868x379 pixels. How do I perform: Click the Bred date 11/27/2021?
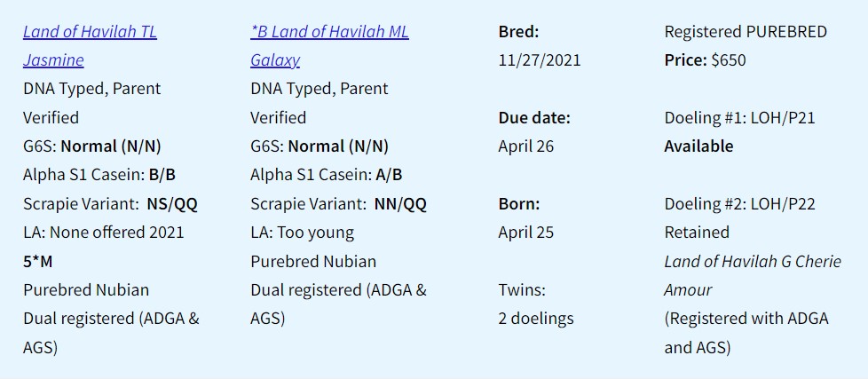pyautogui.click(x=540, y=60)
